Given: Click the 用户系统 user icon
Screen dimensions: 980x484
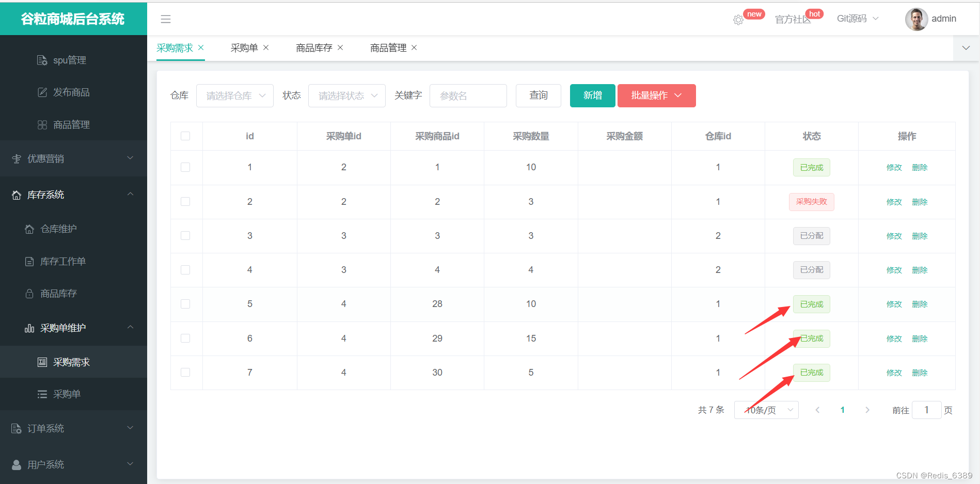Looking at the screenshot, I should pos(17,465).
